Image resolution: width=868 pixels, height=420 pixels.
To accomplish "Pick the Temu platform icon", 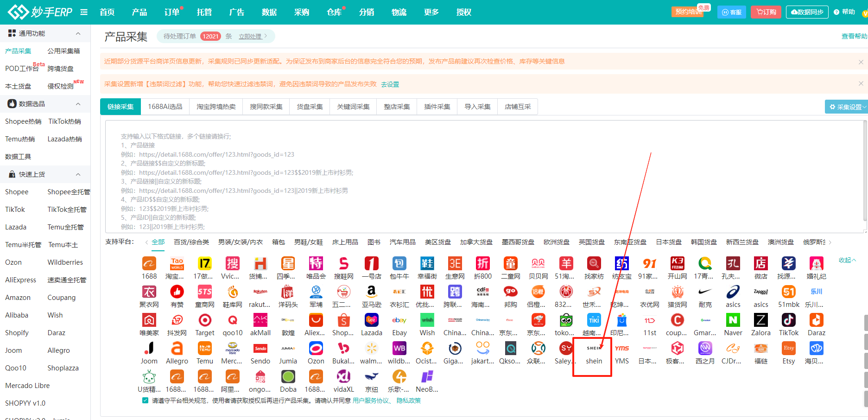I will click(x=204, y=349).
